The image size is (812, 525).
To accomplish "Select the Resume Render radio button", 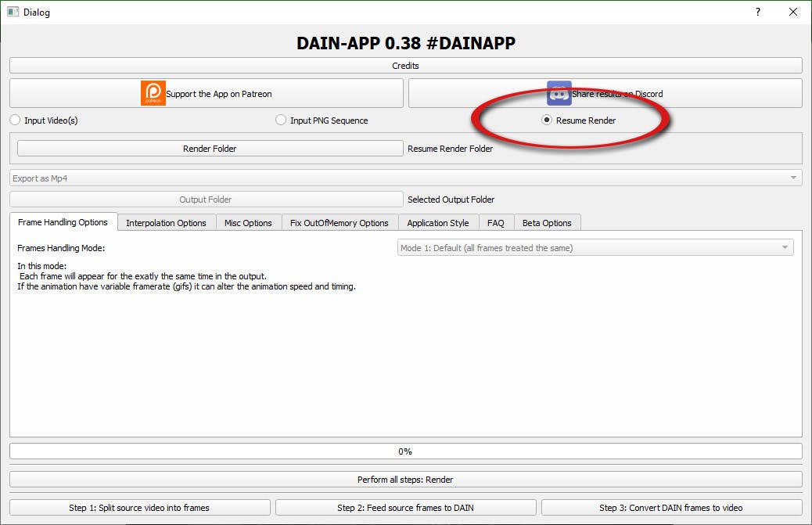I will click(546, 120).
